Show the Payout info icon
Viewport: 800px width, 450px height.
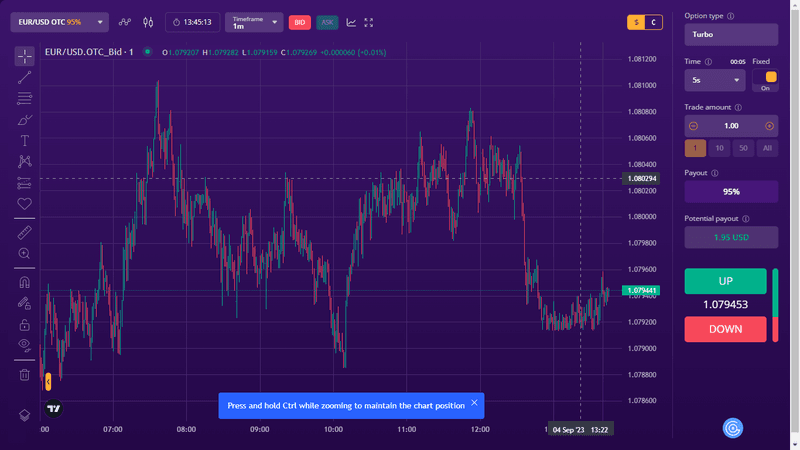tap(715, 173)
